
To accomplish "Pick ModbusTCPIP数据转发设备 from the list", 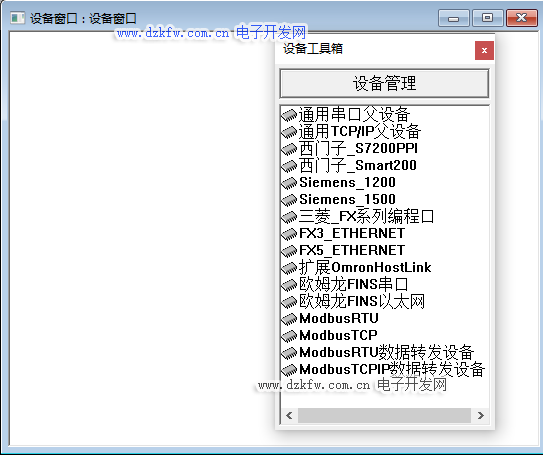I will [x=392, y=369].
